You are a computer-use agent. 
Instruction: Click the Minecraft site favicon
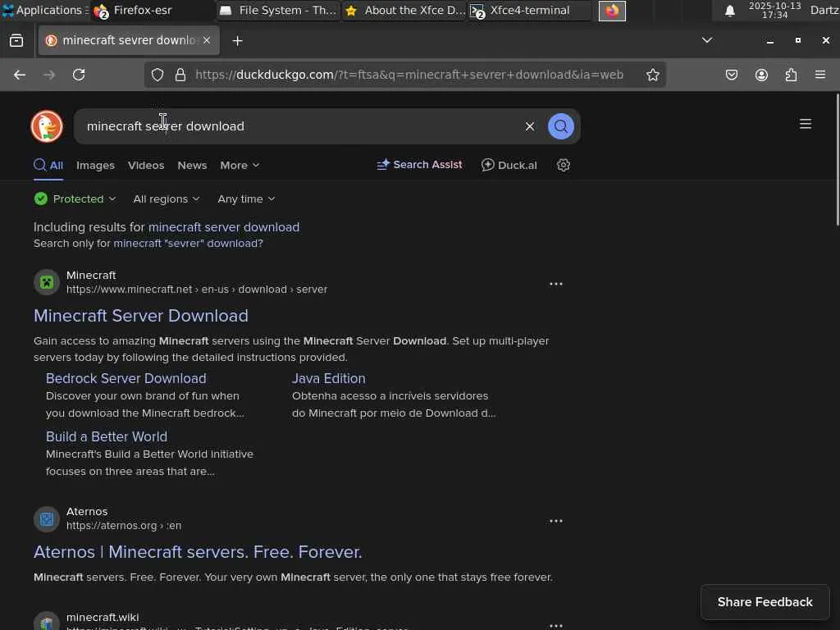(47, 282)
